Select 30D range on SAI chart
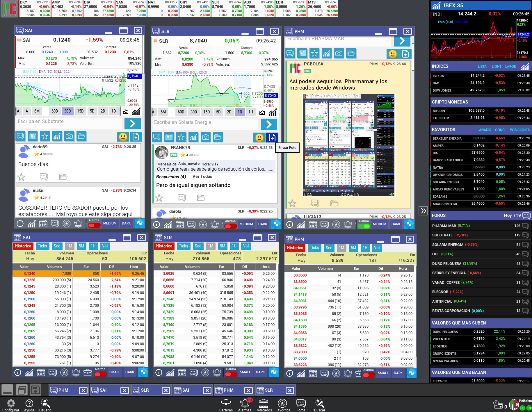This screenshot has height=412, width=532. point(67,111)
